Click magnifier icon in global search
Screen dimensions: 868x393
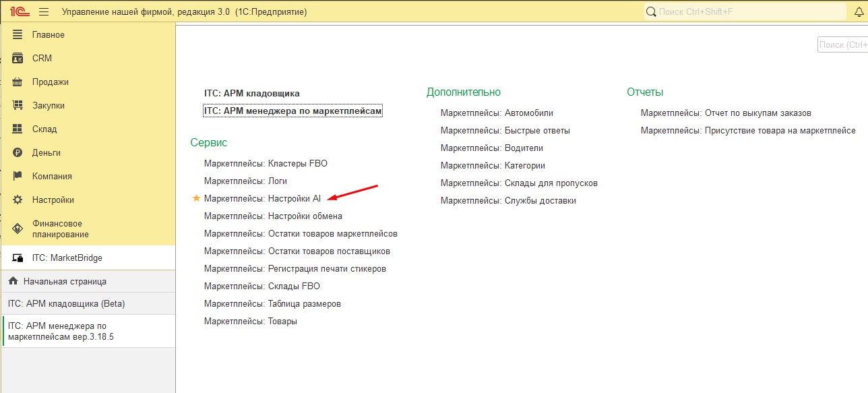click(x=650, y=11)
